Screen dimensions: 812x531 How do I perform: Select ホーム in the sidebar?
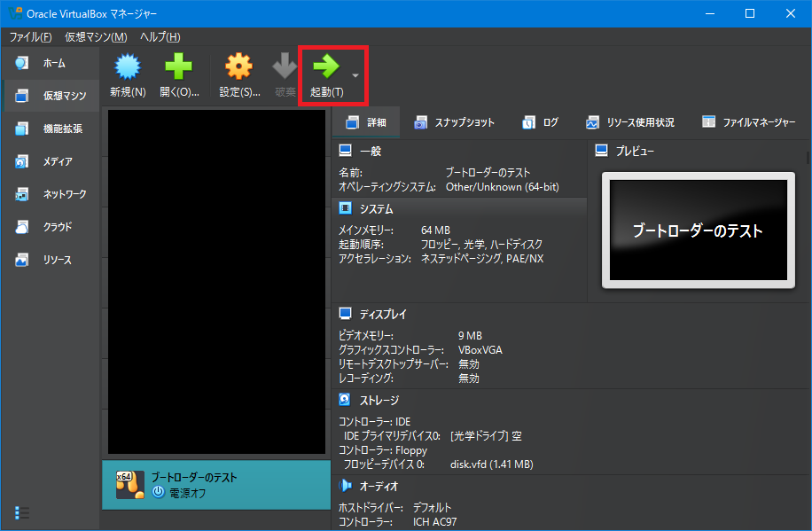pyautogui.click(x=51, y=63)
